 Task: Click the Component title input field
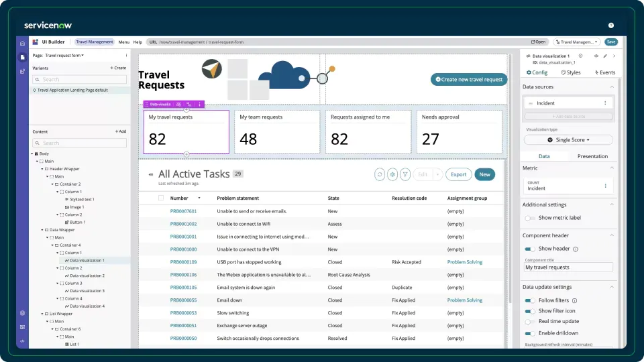pos(568,267)
